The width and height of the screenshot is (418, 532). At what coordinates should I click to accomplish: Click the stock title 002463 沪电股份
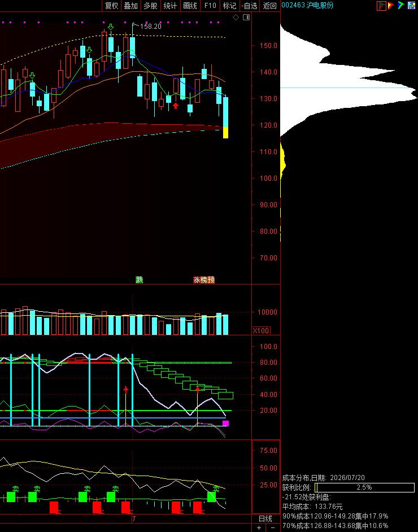pyautogui.click(x=308, y=5)
